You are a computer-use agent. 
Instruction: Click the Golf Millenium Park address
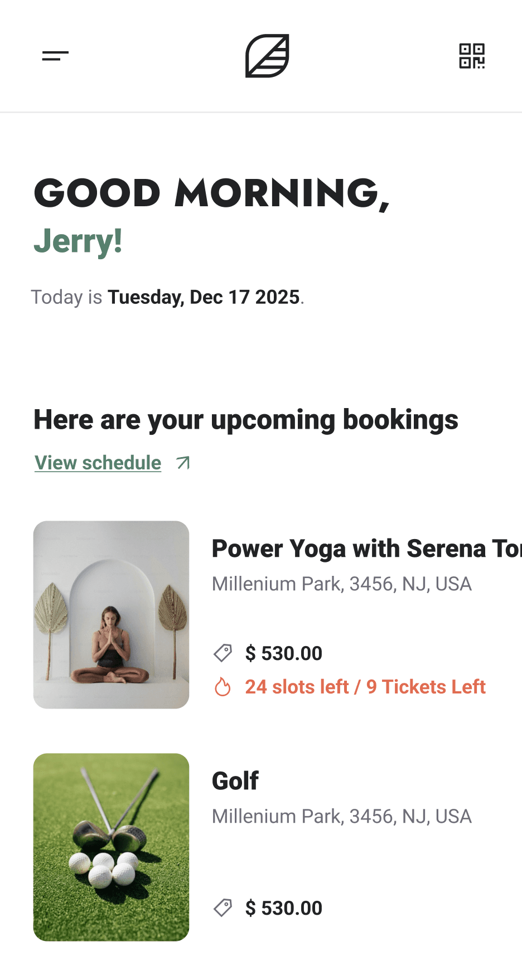(342, 816)
